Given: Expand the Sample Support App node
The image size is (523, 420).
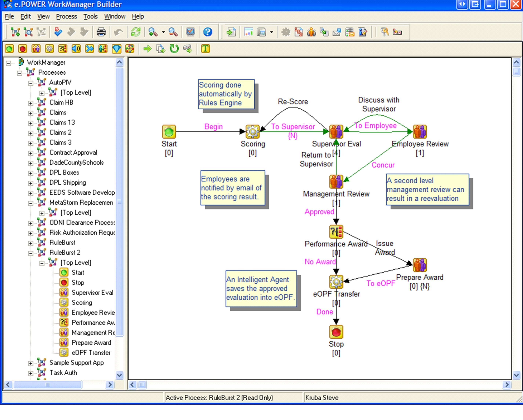Looking at the screenshot, I should [31, 363].
